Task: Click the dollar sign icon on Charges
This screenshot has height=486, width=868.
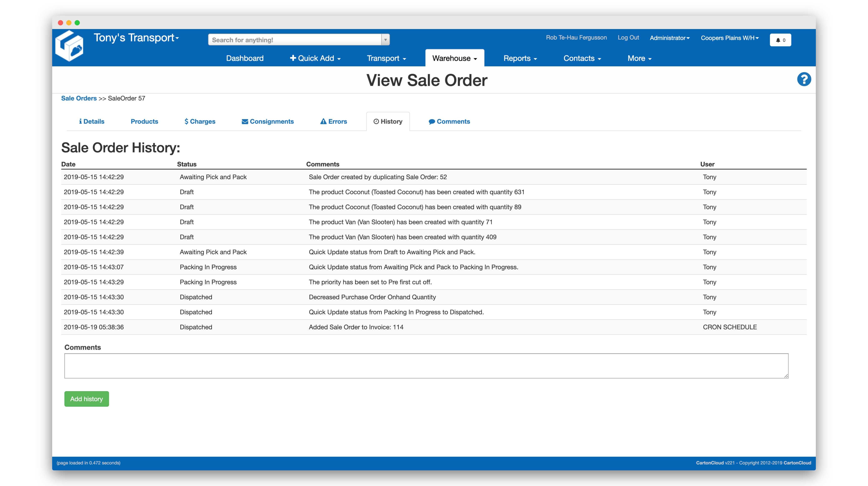Action: point(186,121)
